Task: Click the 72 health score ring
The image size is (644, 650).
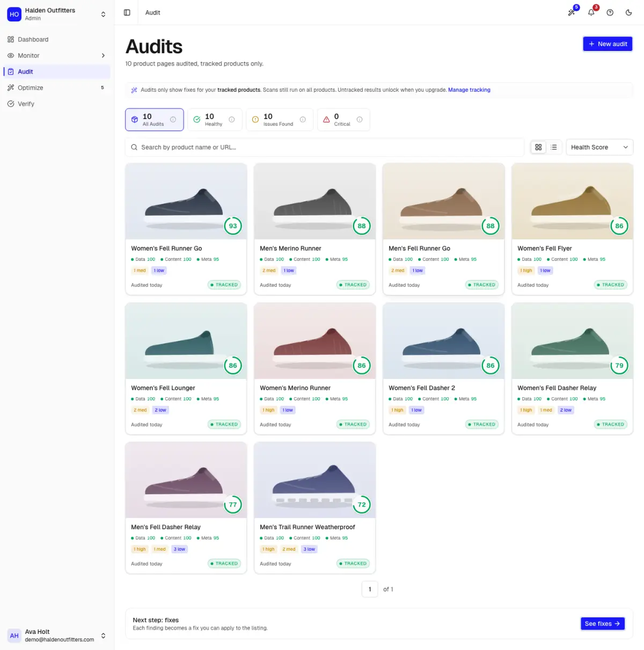Action: click(362, 505)
